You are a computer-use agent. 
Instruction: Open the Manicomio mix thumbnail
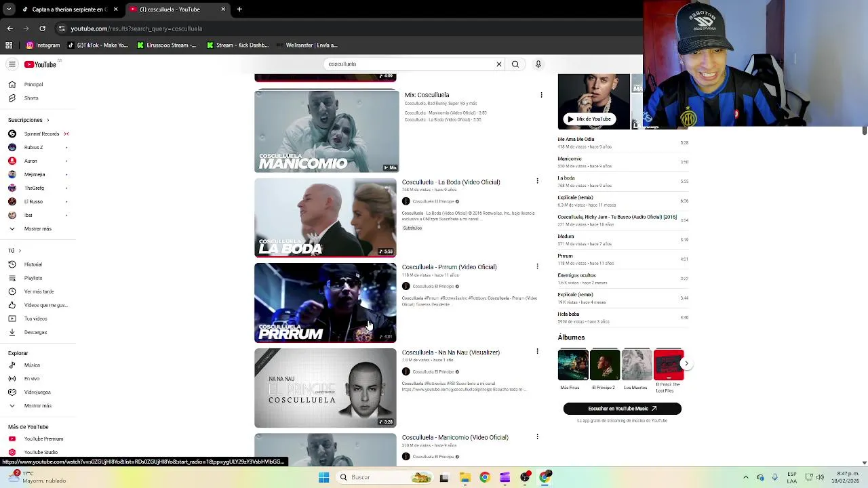[x=326, y=131]
